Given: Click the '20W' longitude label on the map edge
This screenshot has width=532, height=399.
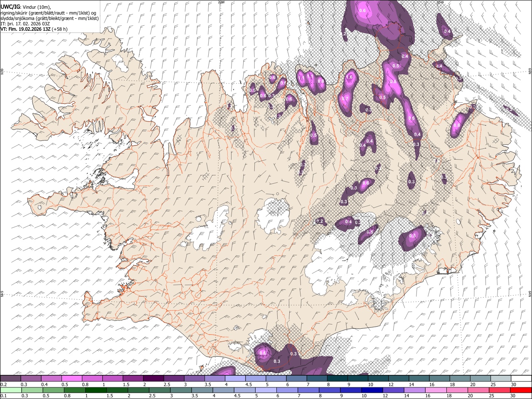Looking at the screenshot, I should [221, 2].
